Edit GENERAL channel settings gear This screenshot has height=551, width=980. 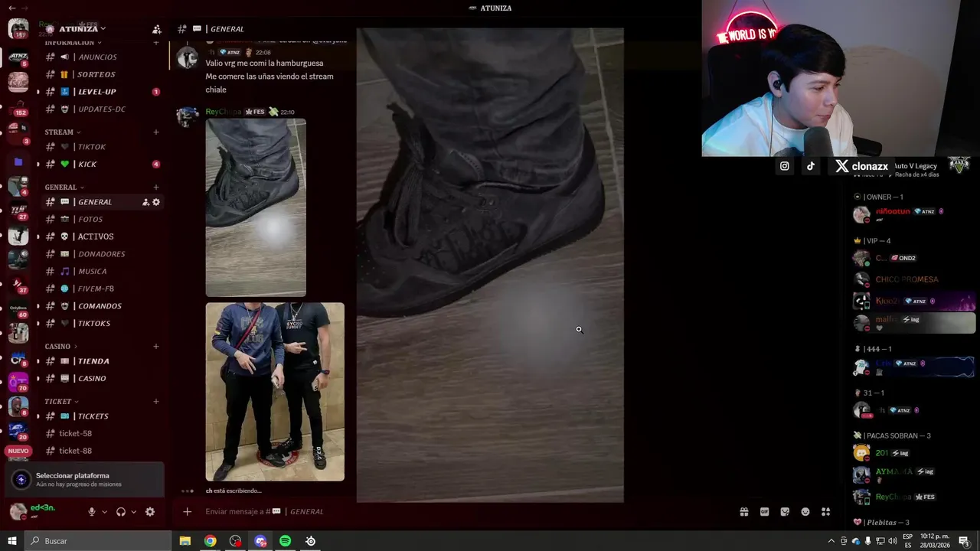click(x=156, y=202)
